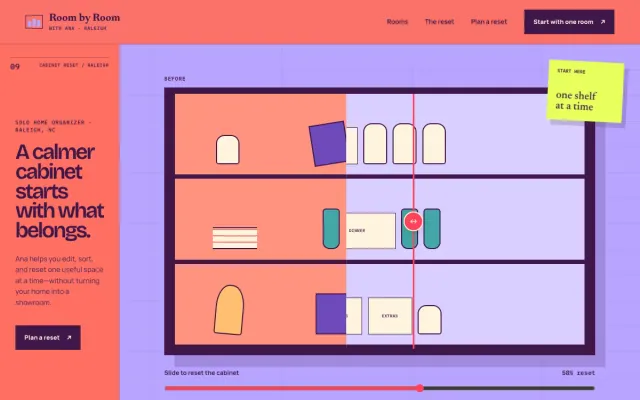Click the reset slider thumb under the cabinet
This screenshot has width=640, height=400.
pos(420,388)
